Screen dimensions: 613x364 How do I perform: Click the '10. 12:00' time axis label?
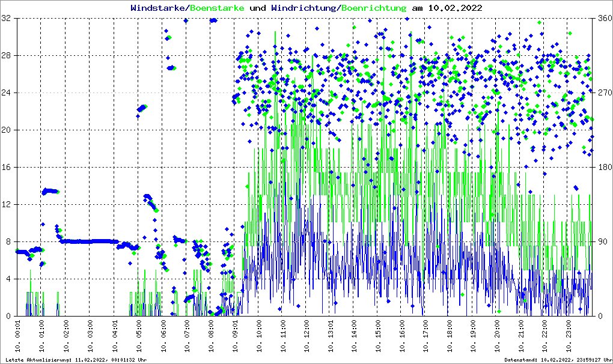tap(306, 336)
